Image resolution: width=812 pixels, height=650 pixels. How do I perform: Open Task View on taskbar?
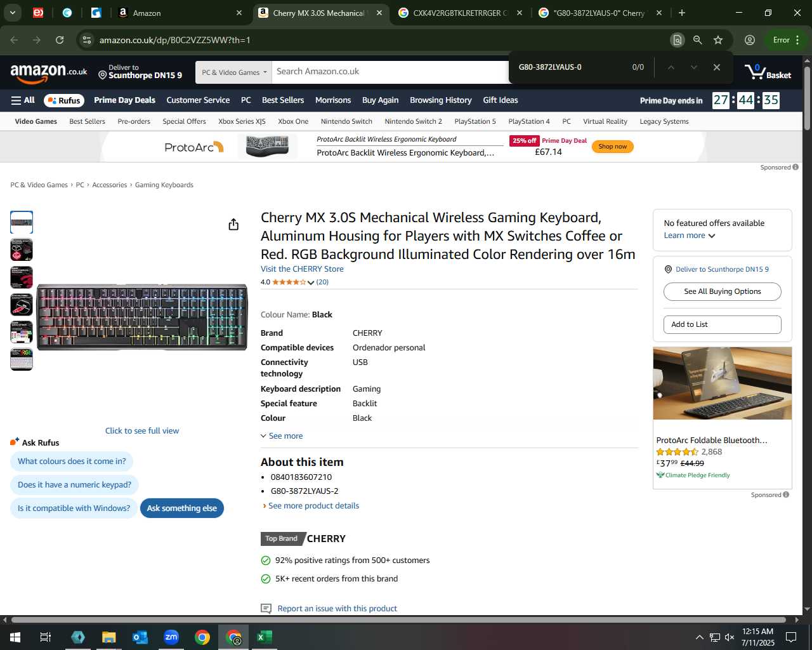point(46,637)
